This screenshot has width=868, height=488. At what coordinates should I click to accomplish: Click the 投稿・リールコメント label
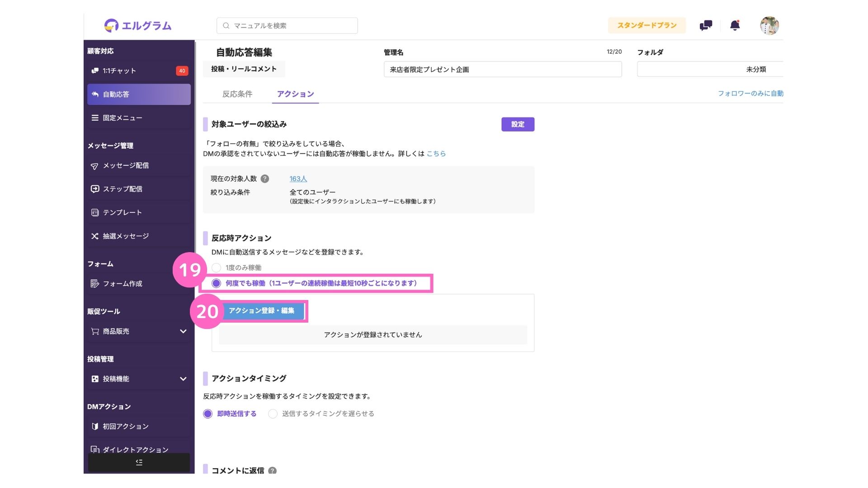(244, 69)
